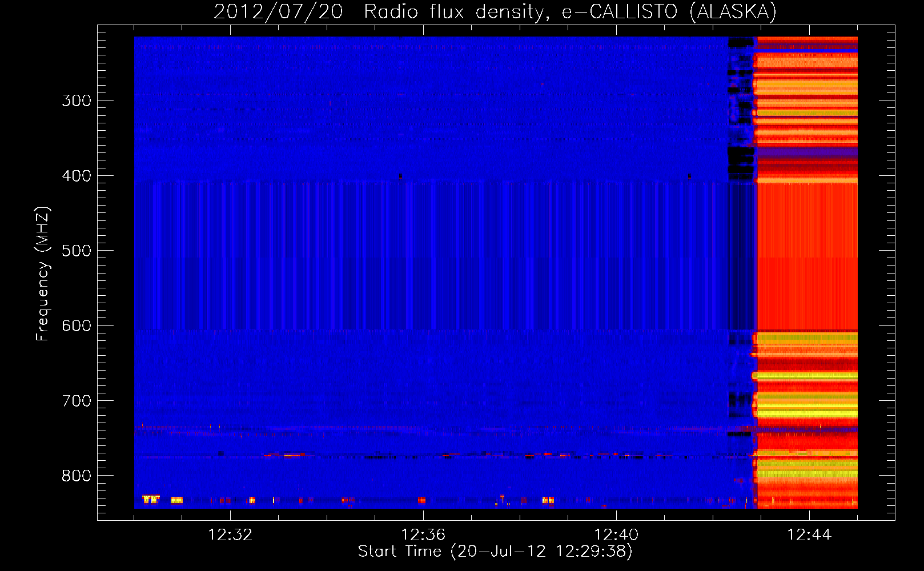Screen dimensions: 924x571
Task: Click the bright red burst region near 500 MHz
Action: [807, 257]
